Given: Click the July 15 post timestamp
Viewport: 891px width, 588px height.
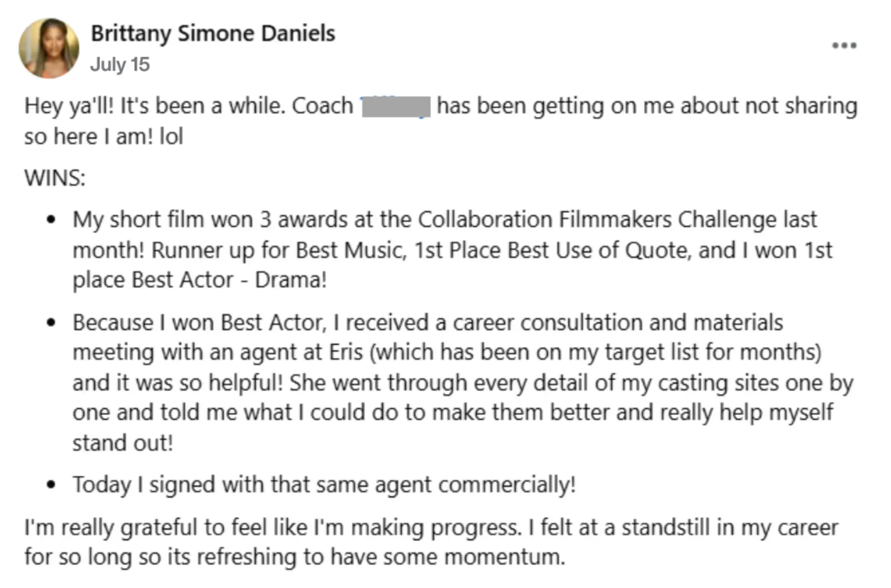Looking at the screenshot, I should tap(120, 64).
